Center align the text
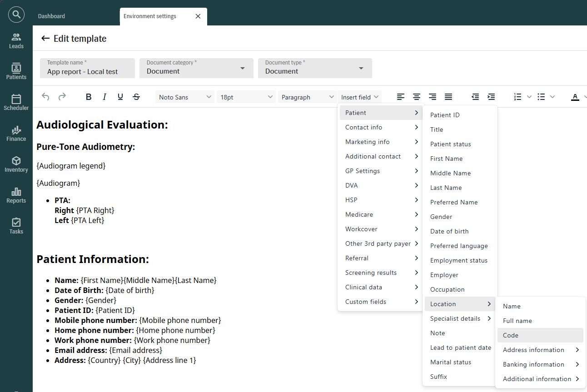 point(417,97)
